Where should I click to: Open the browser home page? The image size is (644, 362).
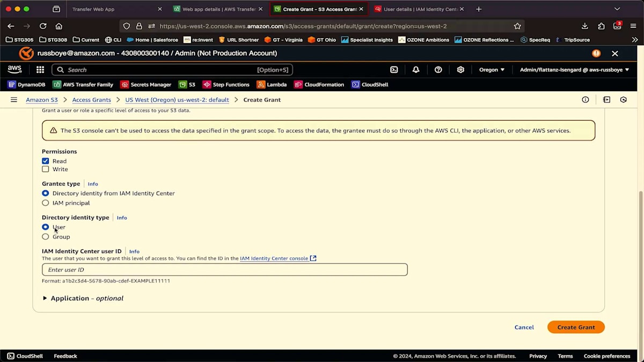click(x=59, y=26)
